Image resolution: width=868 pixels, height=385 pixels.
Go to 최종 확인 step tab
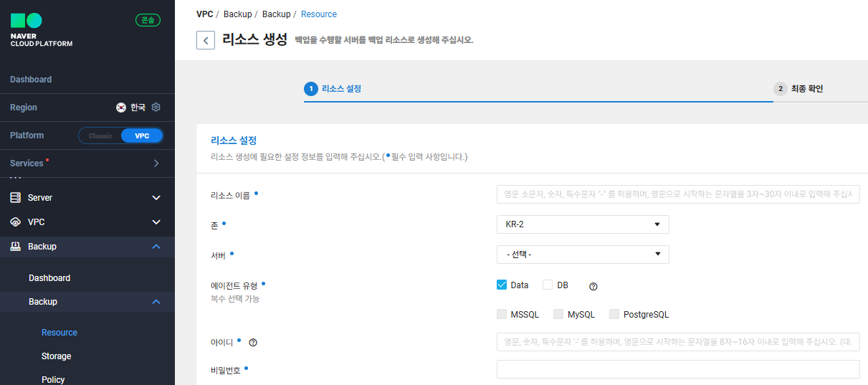click(807, 89)
